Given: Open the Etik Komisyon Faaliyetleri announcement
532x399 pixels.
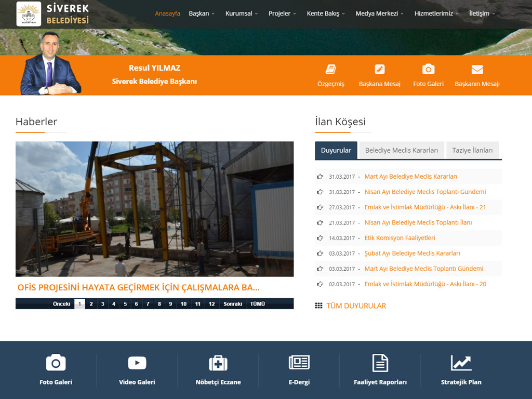Looking at the screenshot, I should coord(400,238).
